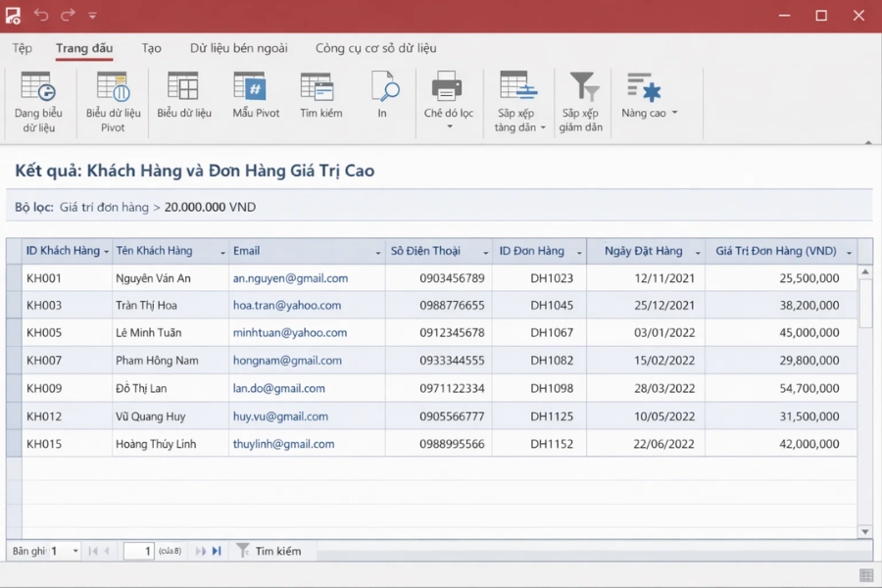Select row KH005 using row selector

click(14, 333)
